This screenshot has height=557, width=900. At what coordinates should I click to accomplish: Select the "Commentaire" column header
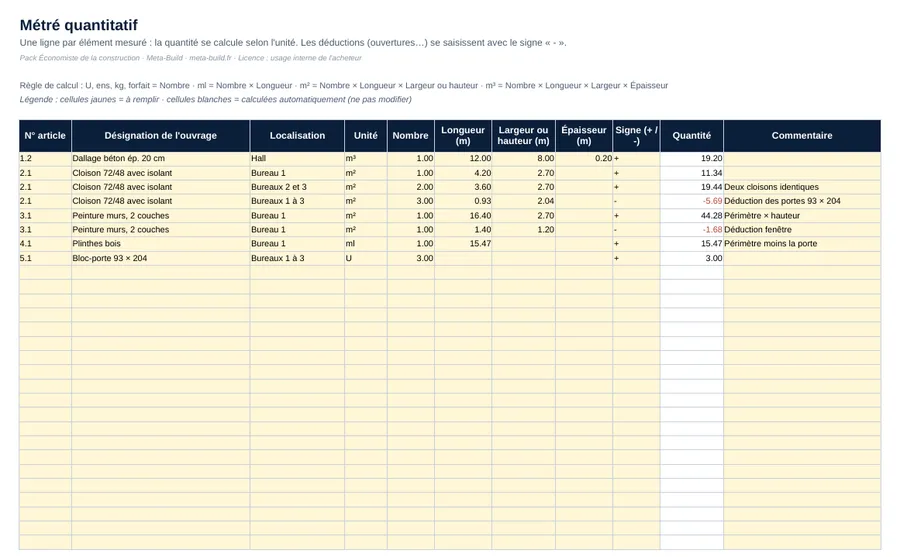coord(802,136)
